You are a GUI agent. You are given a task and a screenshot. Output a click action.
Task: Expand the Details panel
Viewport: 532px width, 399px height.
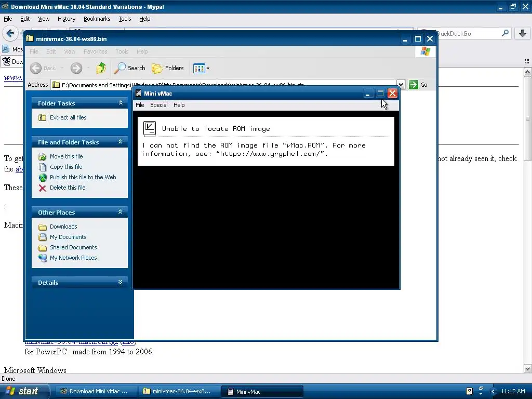(x=121, y=282)
